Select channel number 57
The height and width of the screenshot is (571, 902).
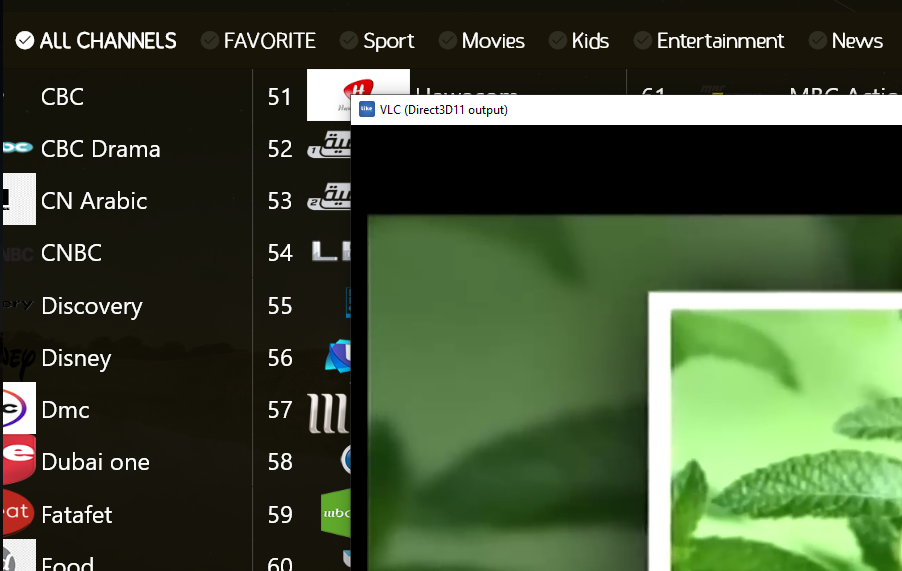[280, 410]
